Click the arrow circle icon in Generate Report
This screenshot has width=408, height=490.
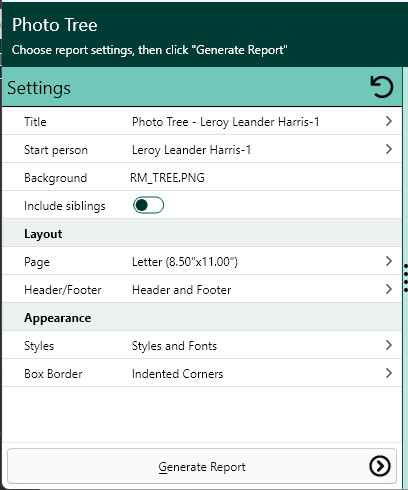pos(380,466)
